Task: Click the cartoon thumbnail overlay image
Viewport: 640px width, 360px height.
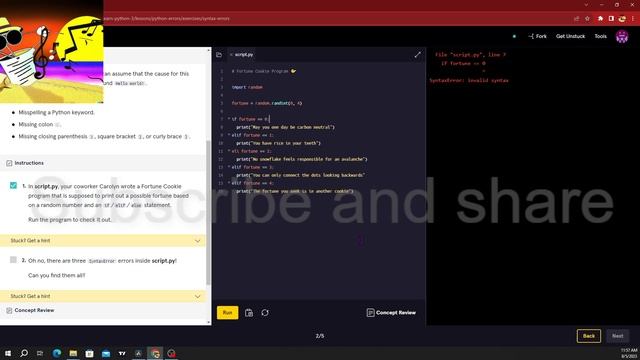Action: [x=51, y=51]
